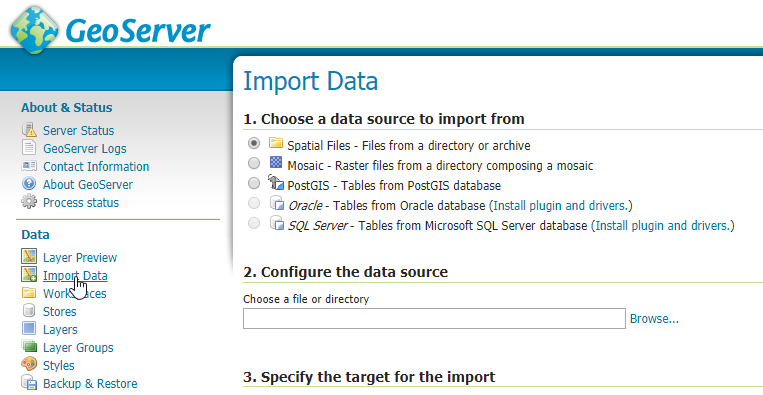
Task: Click the Layer Preview map icon
Action: 29,256
